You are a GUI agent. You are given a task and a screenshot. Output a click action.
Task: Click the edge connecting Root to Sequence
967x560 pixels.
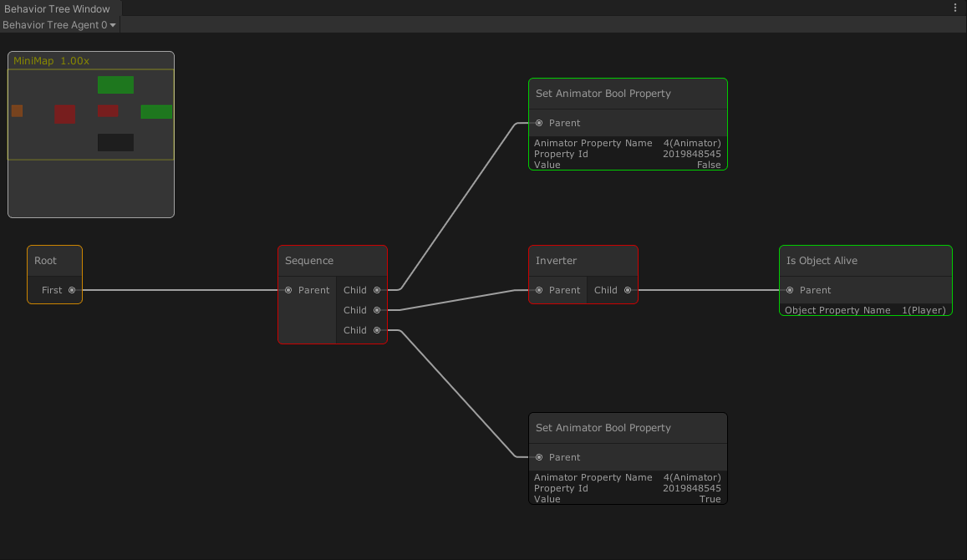[x=180, y=290]
